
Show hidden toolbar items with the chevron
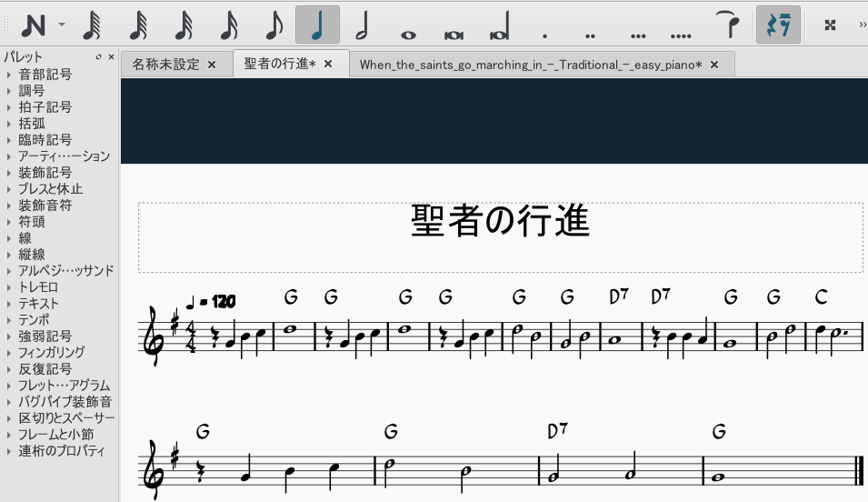point(862,25)
